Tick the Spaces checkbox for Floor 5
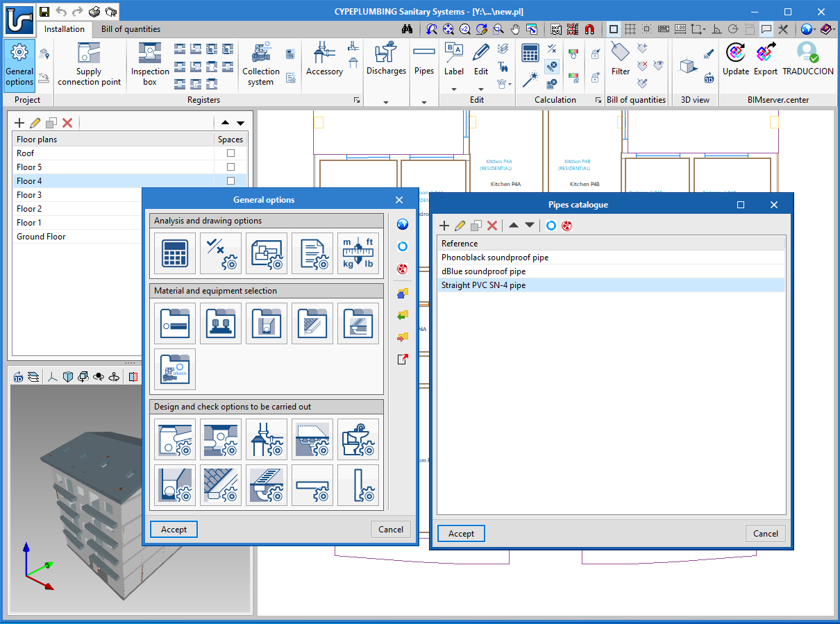 230,167
